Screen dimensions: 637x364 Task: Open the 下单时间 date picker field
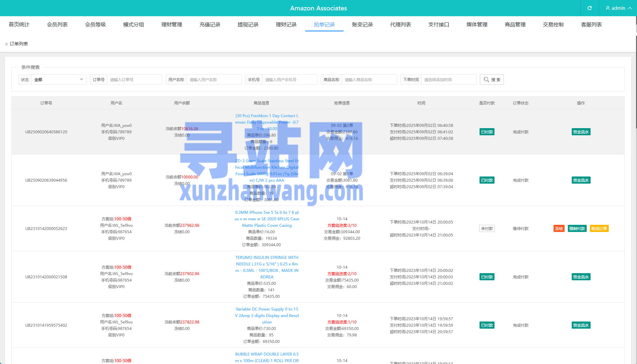(x=449, y=79)
